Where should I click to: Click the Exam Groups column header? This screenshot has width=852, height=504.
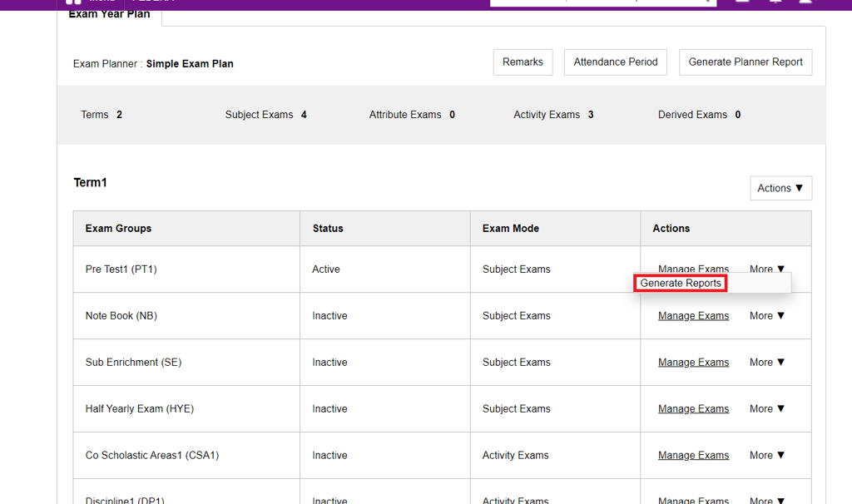pyautogui.click(x=118, y=229)
